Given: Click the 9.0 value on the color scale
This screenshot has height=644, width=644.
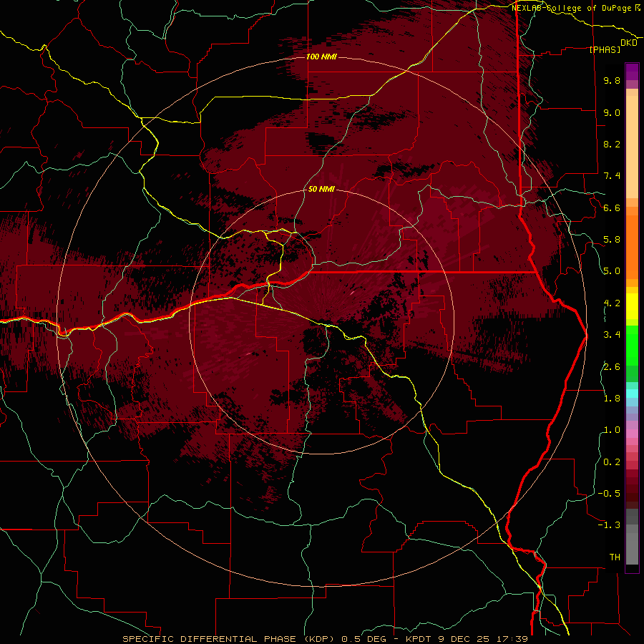Looking at the screenshot, I should point(612,112).
